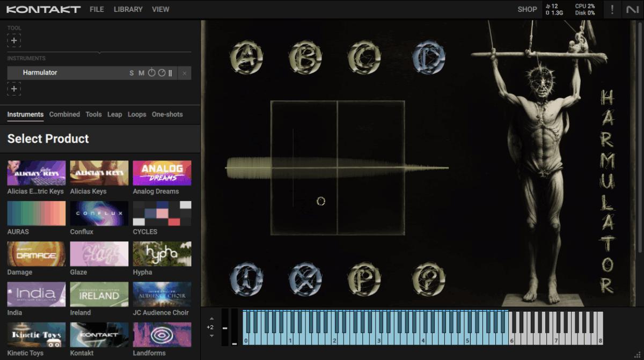
Task: Open the JC Audience Choir product
Action: [162, 294]
